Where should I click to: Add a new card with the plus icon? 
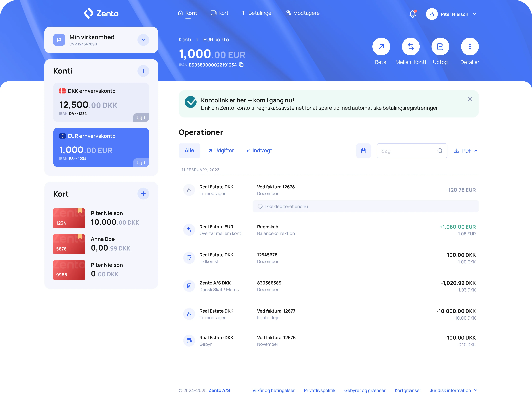coord(143,194)
